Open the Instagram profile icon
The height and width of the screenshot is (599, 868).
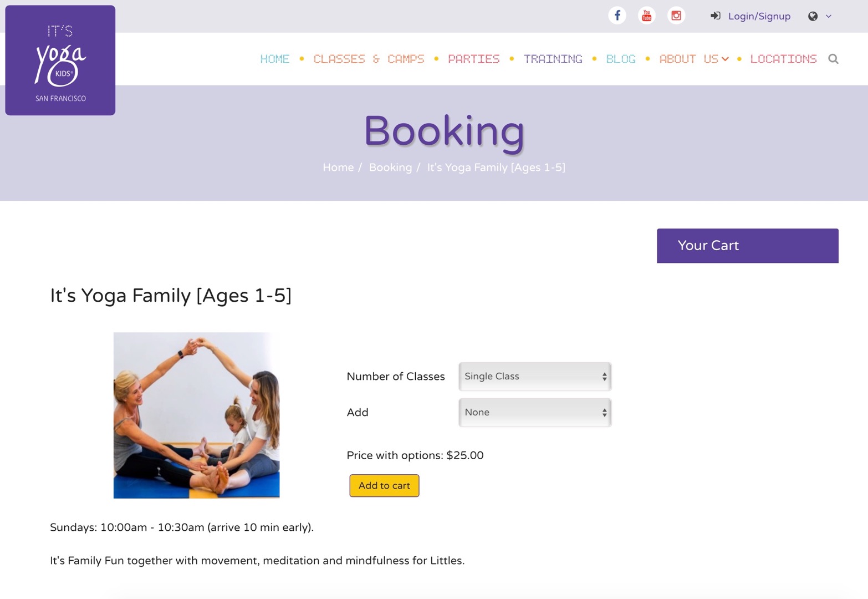coord(676,16)
